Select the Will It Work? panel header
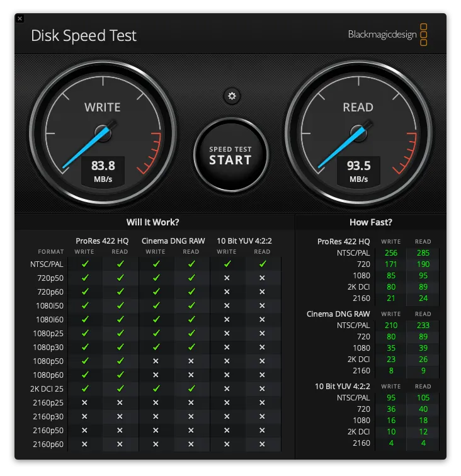The image size is (461, 476). [152, 222]
